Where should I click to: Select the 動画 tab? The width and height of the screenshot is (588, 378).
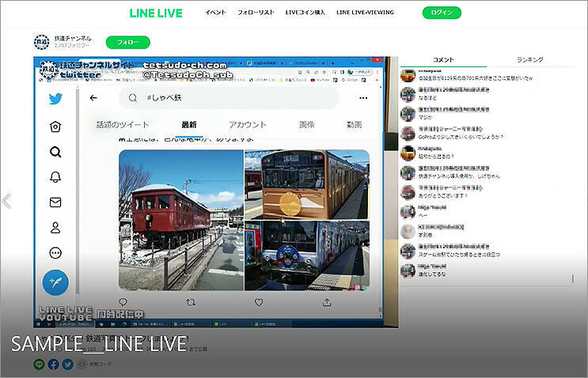[354, 125]
